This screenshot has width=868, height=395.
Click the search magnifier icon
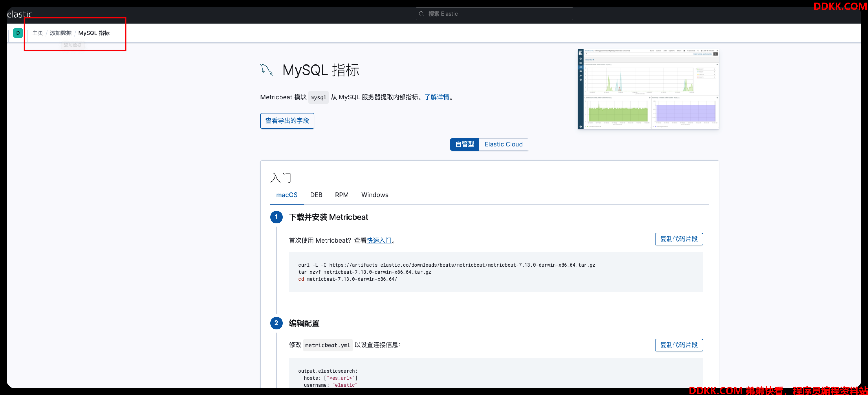tap(421, 14)
